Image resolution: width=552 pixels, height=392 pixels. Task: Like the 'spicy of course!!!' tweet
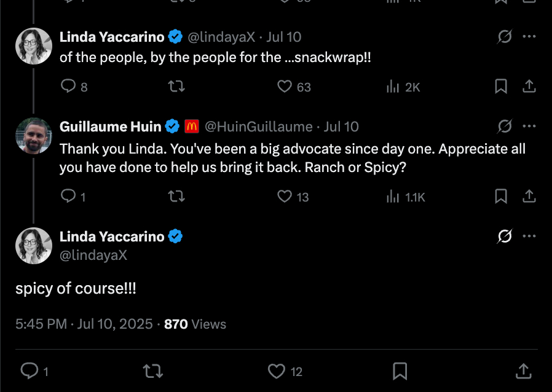click(277, 370)
